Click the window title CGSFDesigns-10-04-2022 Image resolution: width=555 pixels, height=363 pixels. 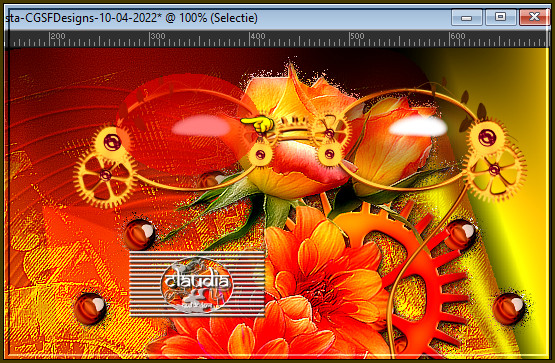(131, 18)
